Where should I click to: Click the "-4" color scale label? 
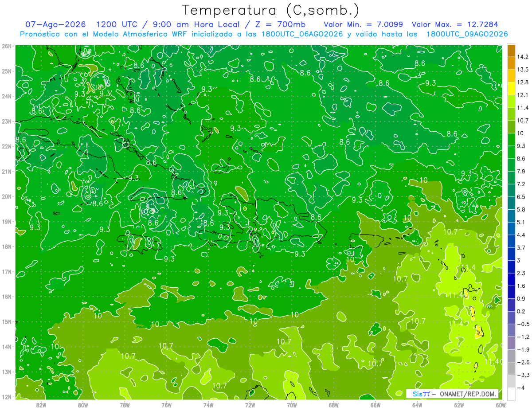pyautogui.click(x=521, y=388)
